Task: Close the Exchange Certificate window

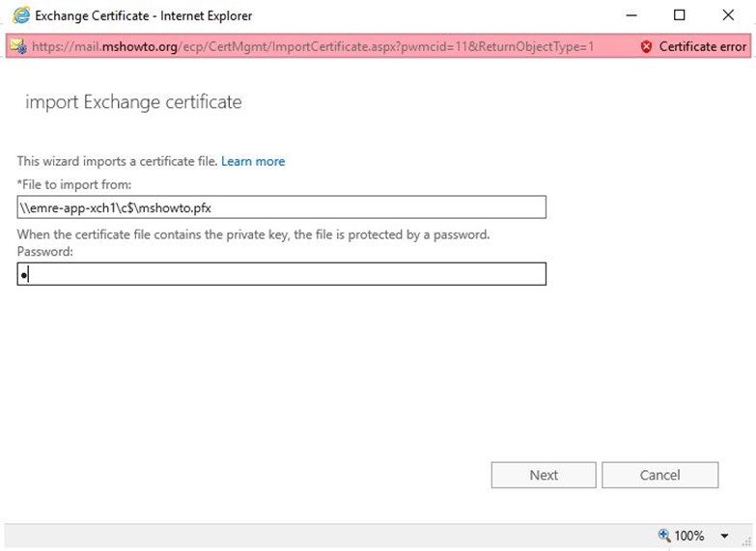Action: click(x=728, y=15)
